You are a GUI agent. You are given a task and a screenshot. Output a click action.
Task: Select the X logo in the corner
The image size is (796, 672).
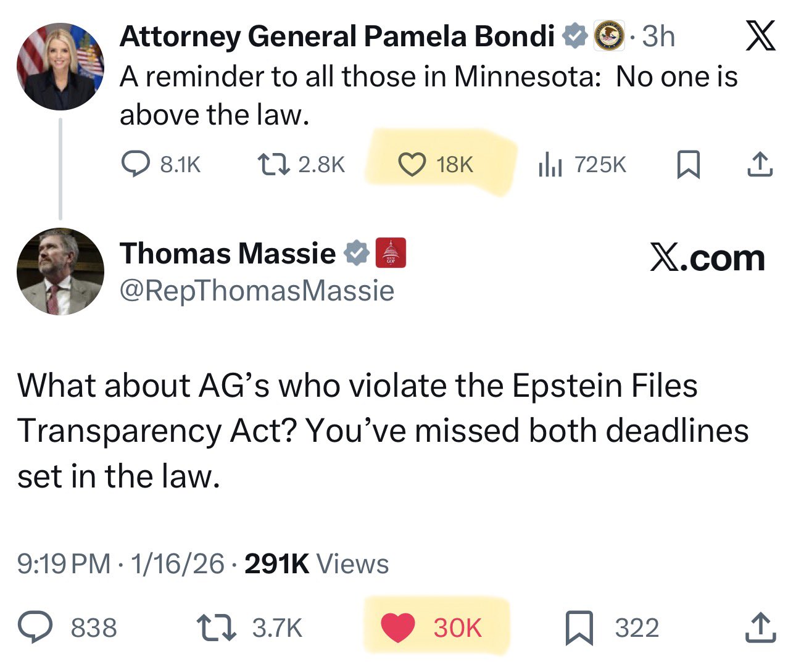point(760,35)
